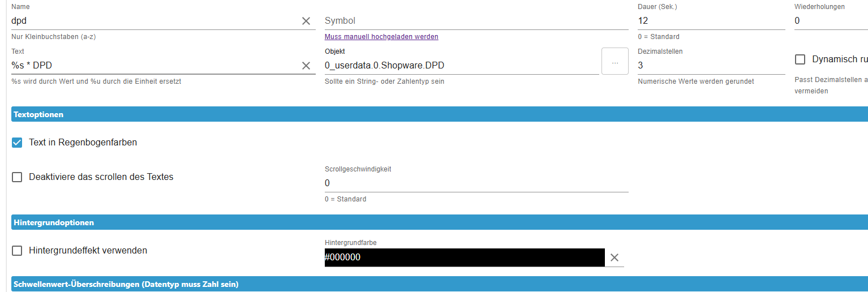This screenshot has height=292, width=868.
Task: Clear the Name field with X icon
Action: click(306, 21)
